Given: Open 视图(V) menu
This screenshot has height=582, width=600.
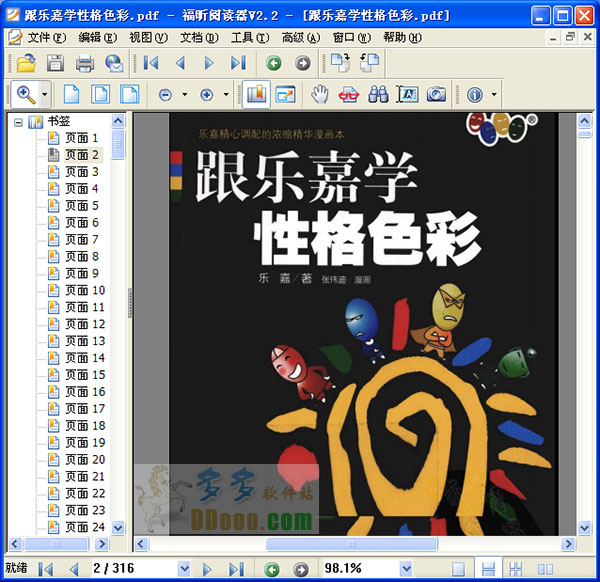Looking at the screenshot, I should 148,37.
